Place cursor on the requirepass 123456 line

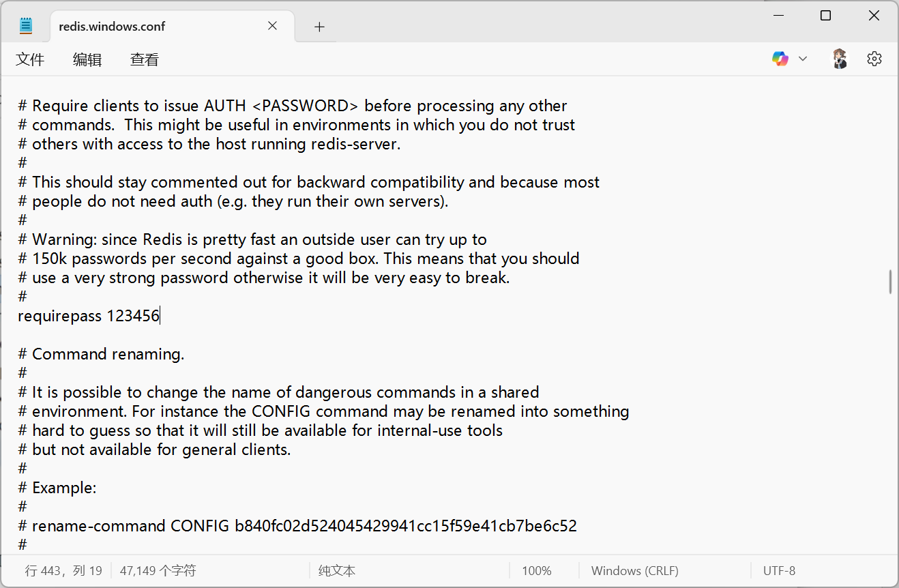coord(89,316)
